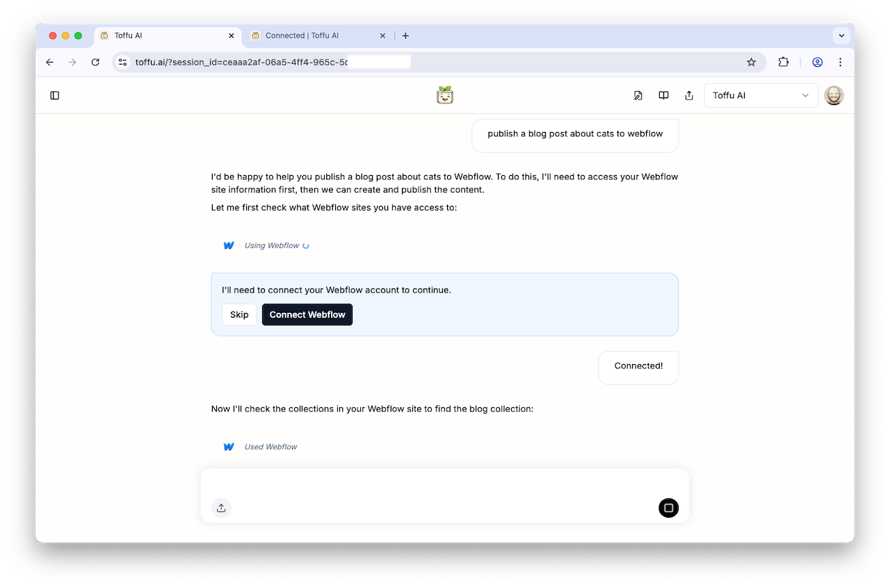This screenshot has width=890, height=588.
Task: Click the share icon in the header
Action: point(688,95)
